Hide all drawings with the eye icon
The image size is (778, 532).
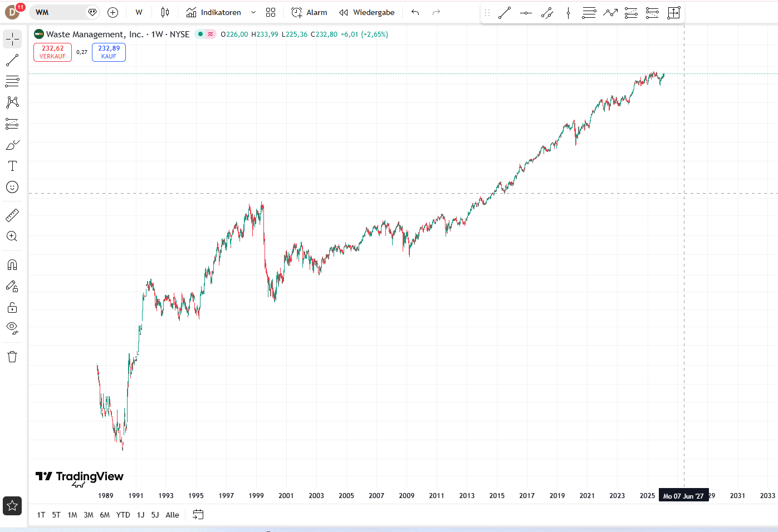coord(12,328)
